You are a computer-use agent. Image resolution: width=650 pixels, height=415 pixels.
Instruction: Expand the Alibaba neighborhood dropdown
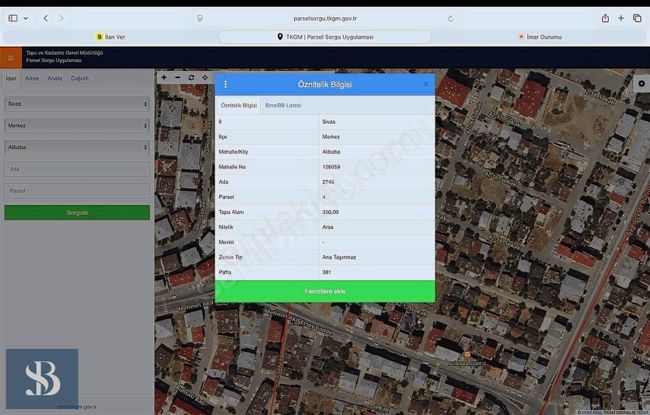click(x=76, y=147)
